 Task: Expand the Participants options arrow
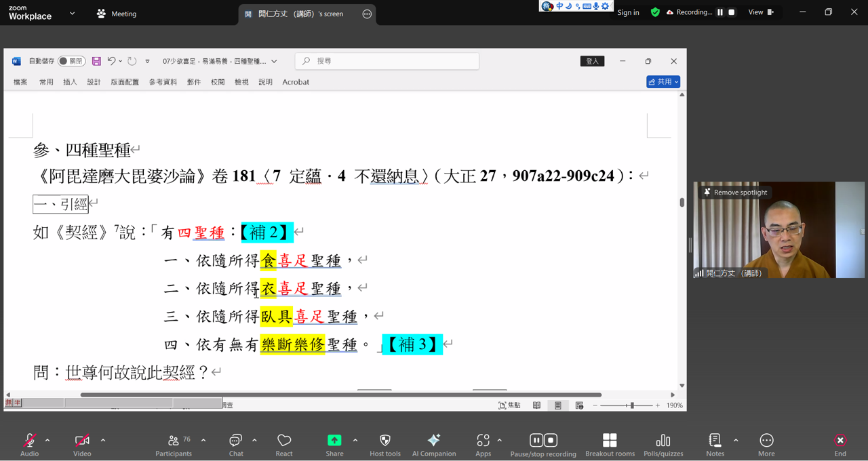pos(203,441)
